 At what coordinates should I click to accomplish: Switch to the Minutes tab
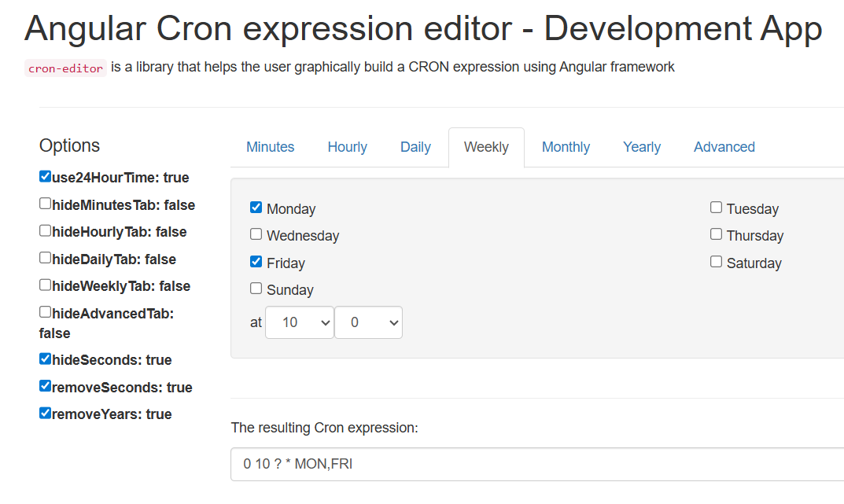[270, 147]
